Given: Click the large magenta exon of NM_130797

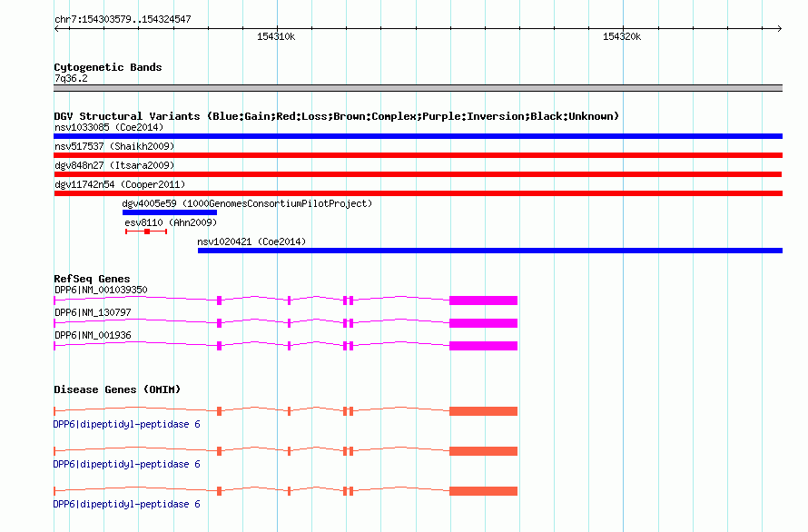Looking at the screenshot, I should click(x=483, y=323).
